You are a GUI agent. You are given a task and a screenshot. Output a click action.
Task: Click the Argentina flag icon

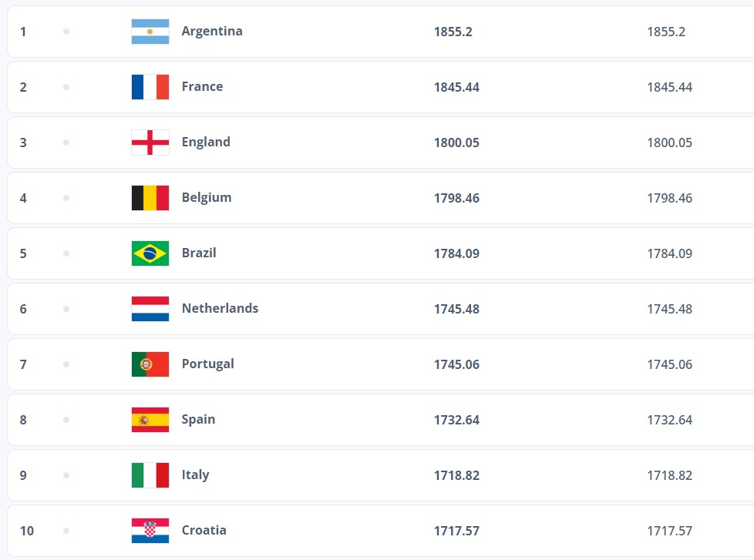pos(150,32)
